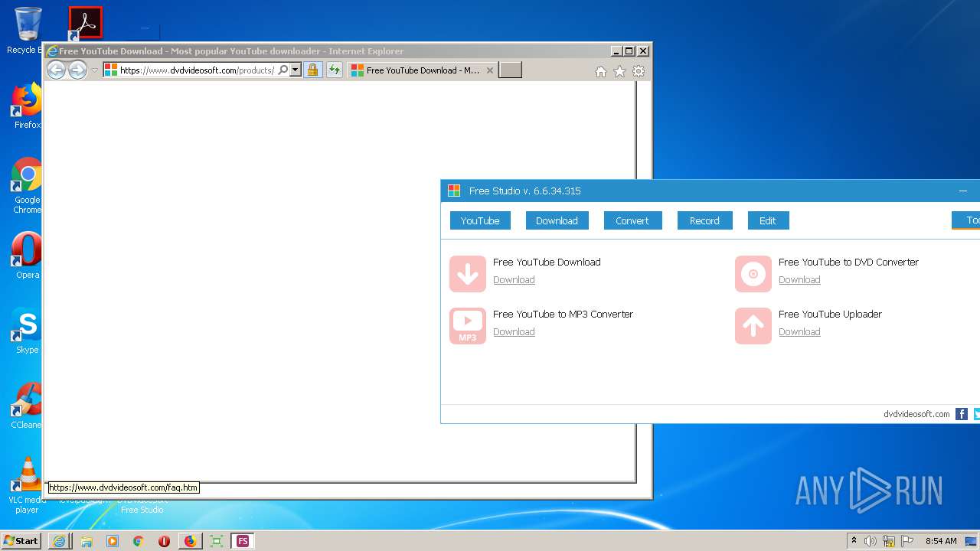
Task: Go forward in Internet Explorer
Action: click(77, 70)
